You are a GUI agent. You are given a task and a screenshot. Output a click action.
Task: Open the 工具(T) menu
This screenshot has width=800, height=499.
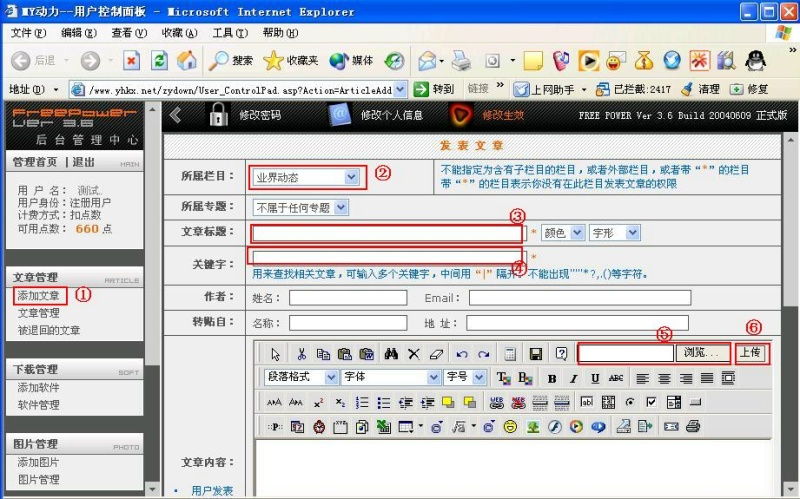pyautogui.click(x=229, y=33)
